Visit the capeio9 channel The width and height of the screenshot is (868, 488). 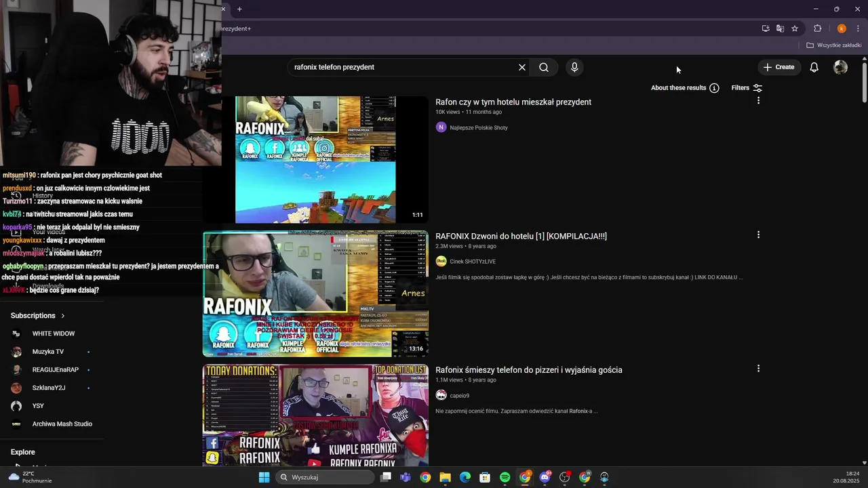(459, 395)
